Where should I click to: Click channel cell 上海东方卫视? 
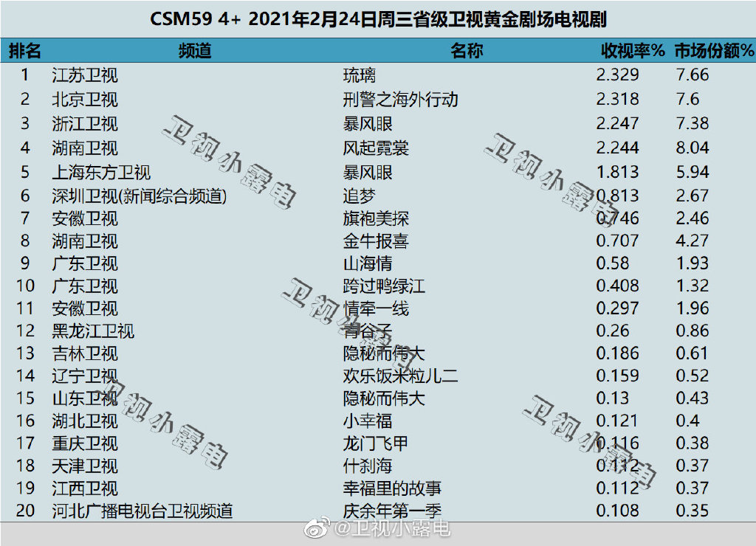(x=101, y=172)
